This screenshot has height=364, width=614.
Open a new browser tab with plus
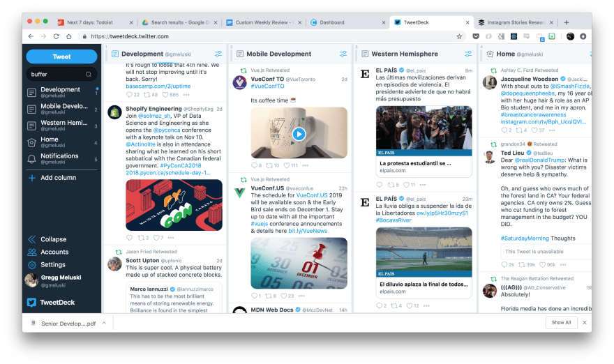(567, 23)
